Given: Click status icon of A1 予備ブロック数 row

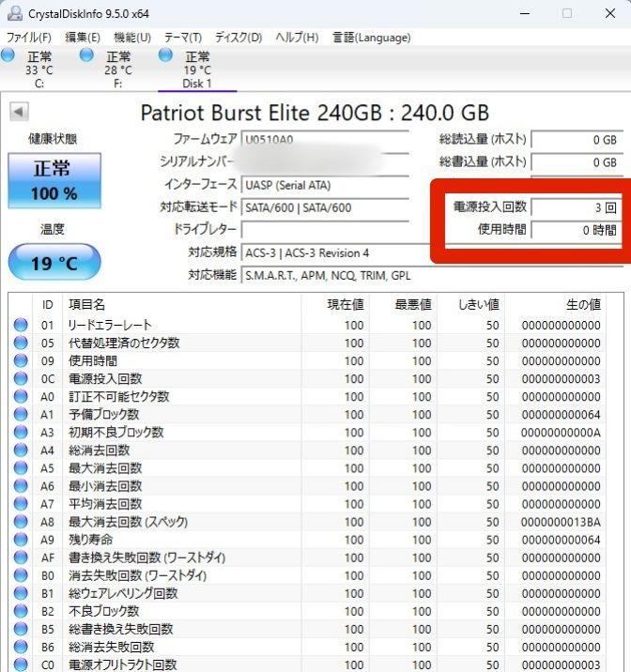Looking at the screenshot, I should [21, 415].
